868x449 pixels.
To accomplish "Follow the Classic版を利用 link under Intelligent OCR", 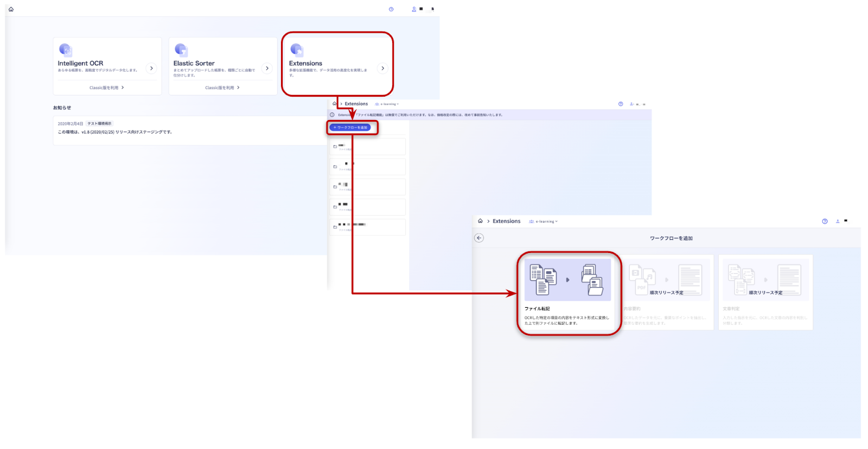I will click(107, 87).
